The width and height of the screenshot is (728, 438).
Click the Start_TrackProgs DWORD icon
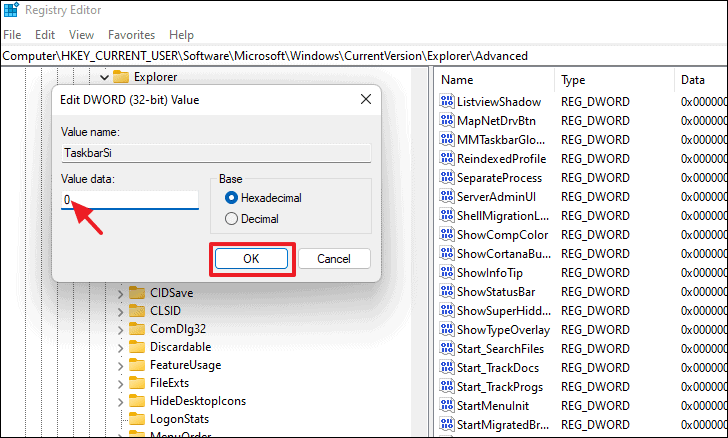447,387
